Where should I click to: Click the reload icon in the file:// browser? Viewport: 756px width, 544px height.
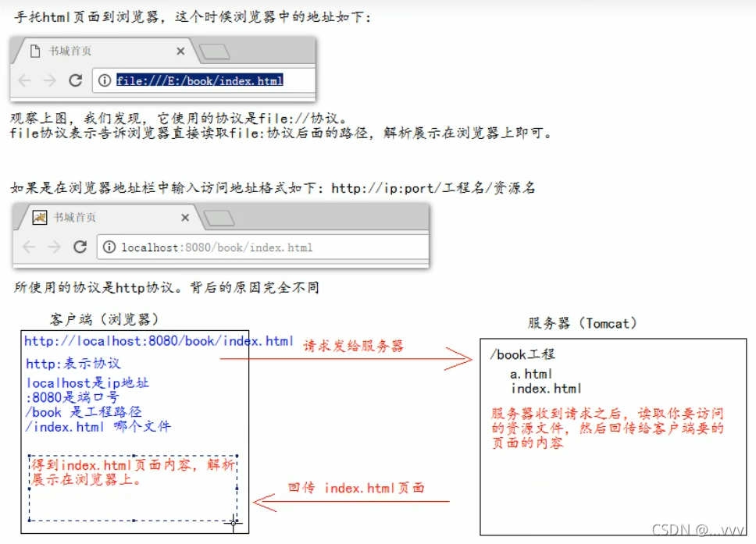pyautogui.click(x=76, y=80)
